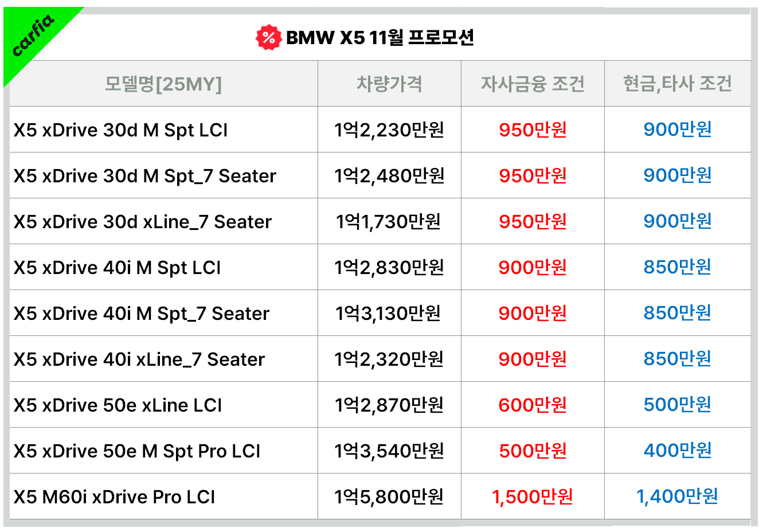Select X5 xDrive 40i M Spt_7 Seater model

coord(142,314)
